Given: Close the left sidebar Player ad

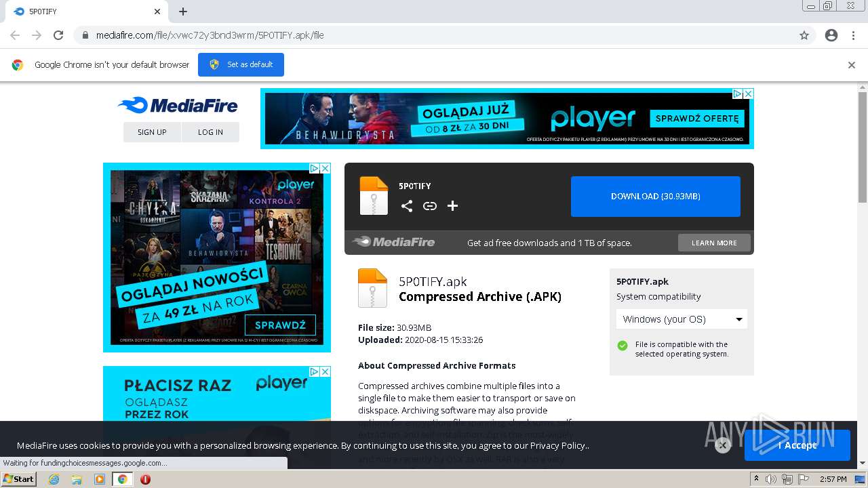Looking at the screenshot, I should [325, 168].
